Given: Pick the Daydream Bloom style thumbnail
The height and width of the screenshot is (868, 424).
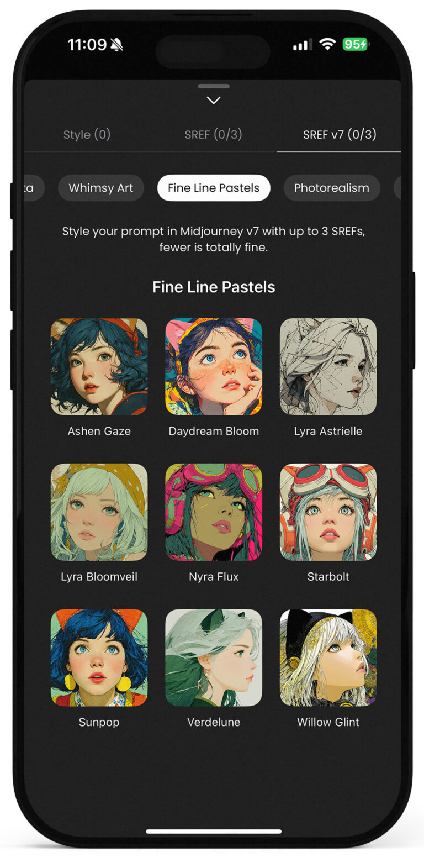Looking at the screenshot, I should coord(214,366).
